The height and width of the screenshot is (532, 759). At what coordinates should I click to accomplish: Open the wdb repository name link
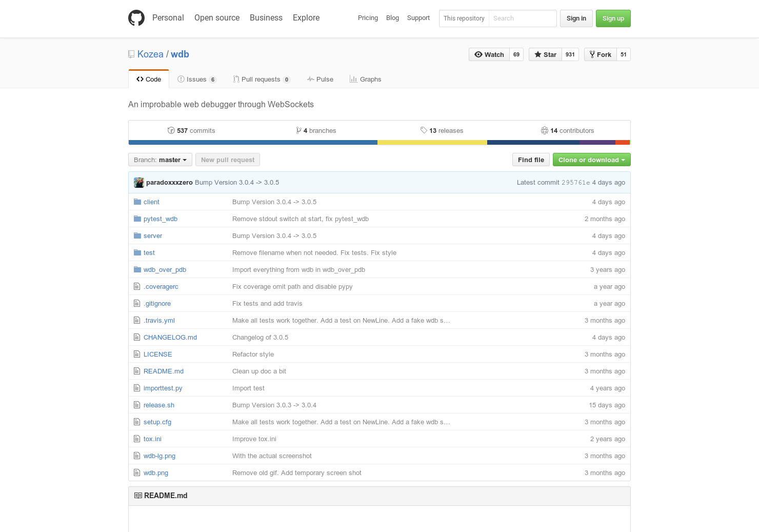(x=180, y=54)
